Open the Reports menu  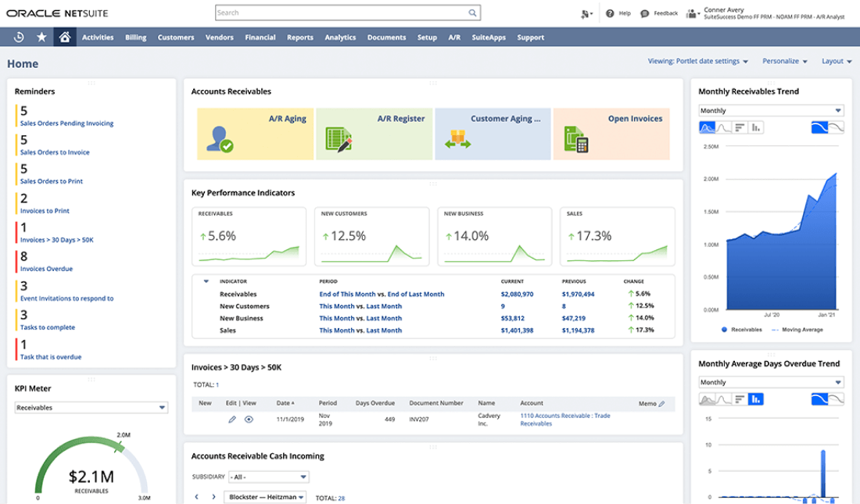pyautogui.click(x=299, y=37)
